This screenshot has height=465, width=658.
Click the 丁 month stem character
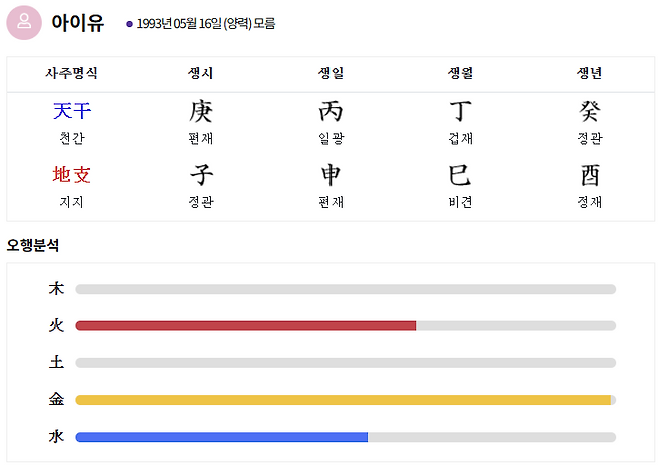[460, 111]
